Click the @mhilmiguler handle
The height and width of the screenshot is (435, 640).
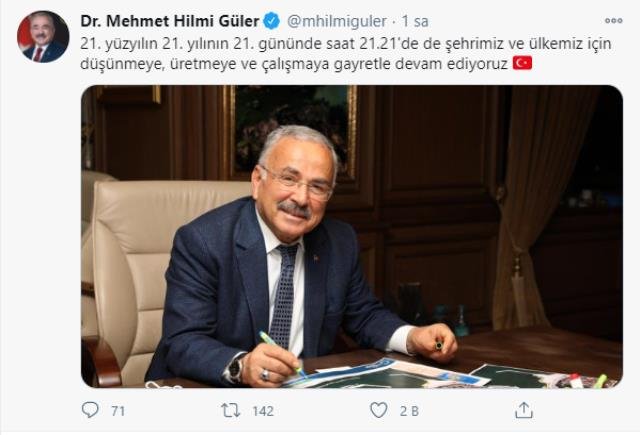(337, 21)
